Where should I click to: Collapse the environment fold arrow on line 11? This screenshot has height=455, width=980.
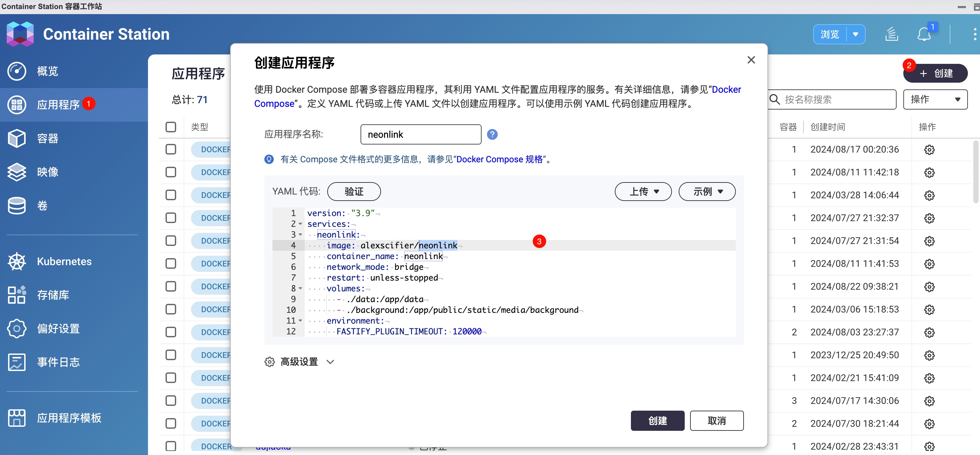point(300,321)
